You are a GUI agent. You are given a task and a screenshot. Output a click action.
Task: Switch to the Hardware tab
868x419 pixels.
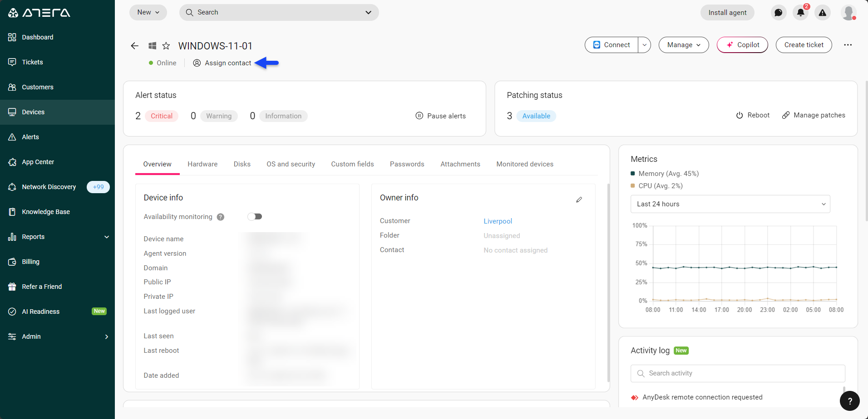coord(202,164)
